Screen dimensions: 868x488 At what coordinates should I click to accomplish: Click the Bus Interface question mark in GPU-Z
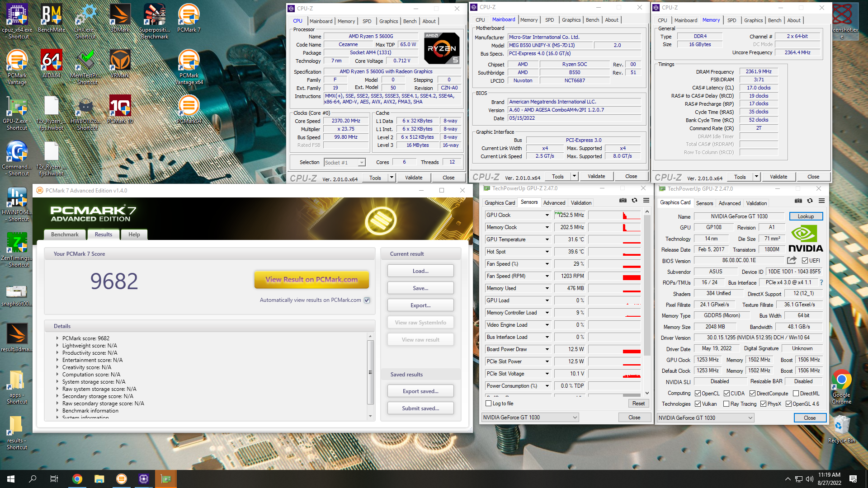[x=821, y=282]
